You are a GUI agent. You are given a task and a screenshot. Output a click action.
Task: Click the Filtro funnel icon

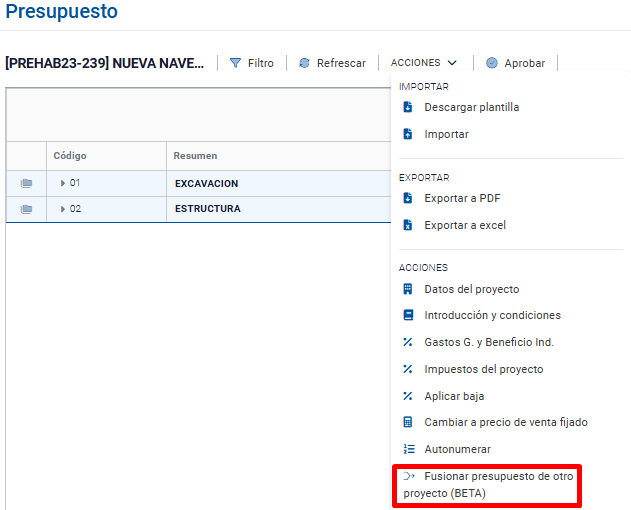[236, 63]
